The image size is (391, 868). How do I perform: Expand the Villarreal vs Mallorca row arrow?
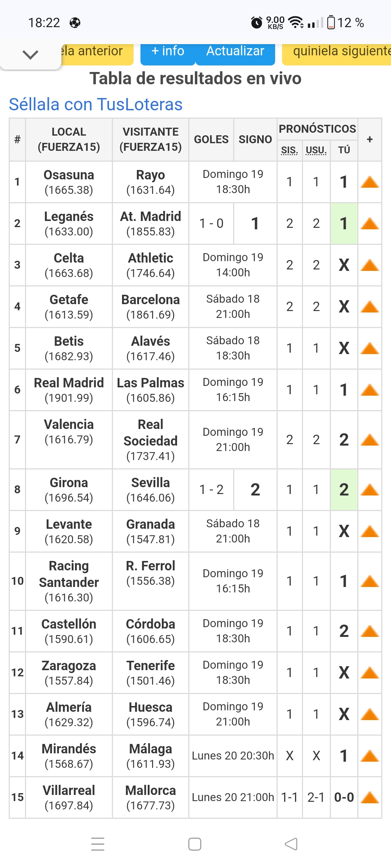point(370,797)
